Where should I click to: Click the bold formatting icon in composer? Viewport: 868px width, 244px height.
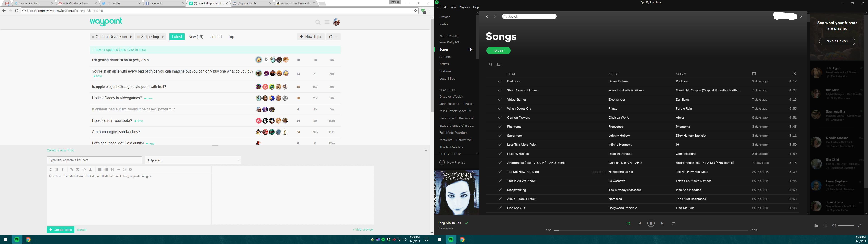[57, 169]
